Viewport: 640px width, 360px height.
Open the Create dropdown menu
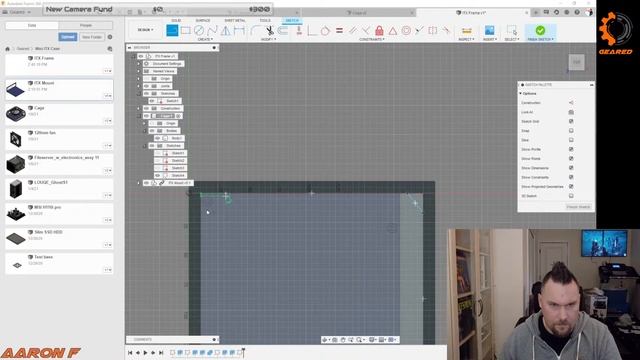tap(205, 39)
